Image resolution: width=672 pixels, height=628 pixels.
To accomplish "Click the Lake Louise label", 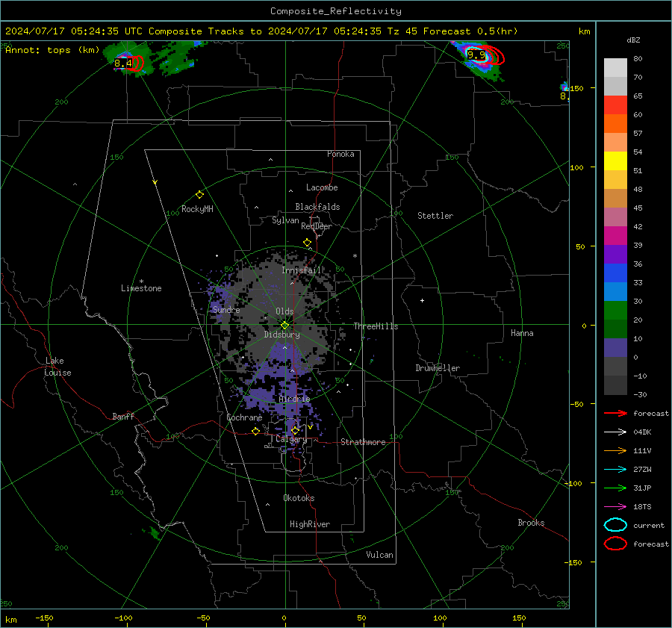I will (x=57, y=367).
